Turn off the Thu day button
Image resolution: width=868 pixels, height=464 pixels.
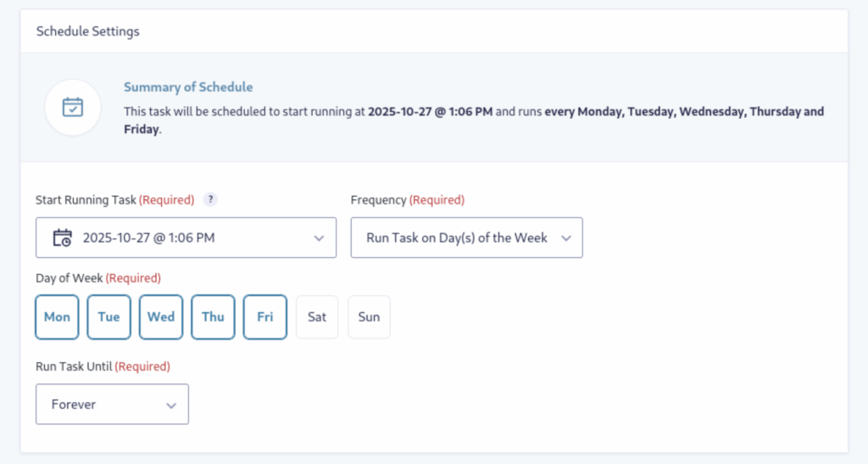(x=213, y=317)
